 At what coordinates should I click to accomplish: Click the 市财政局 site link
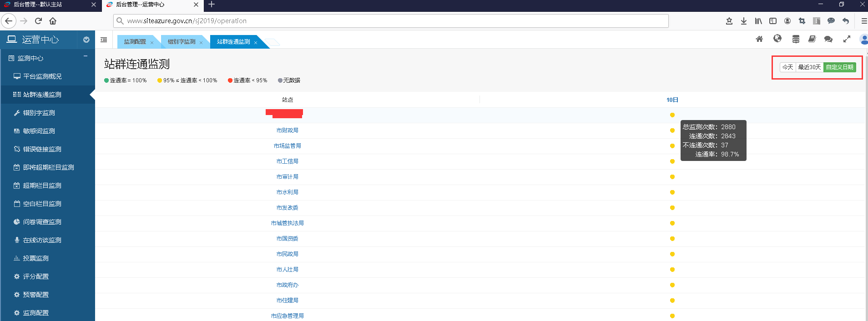point(287,130)
